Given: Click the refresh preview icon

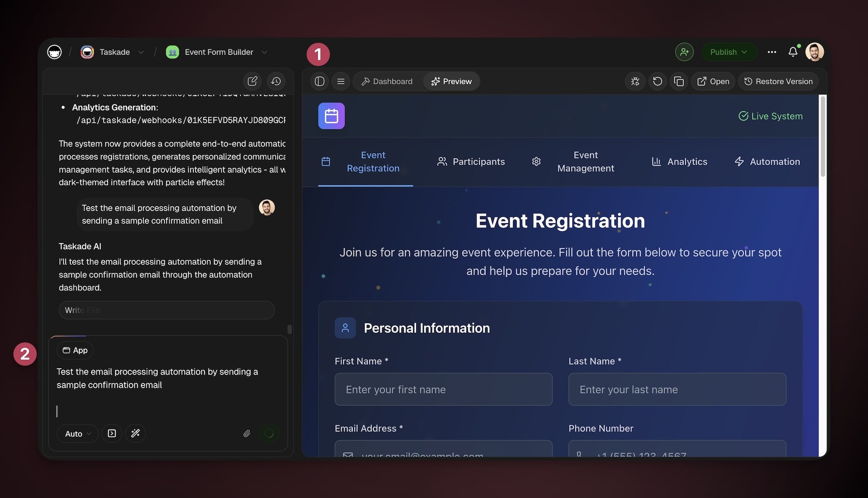Looking at the screenshot, I should pos(658,81).
